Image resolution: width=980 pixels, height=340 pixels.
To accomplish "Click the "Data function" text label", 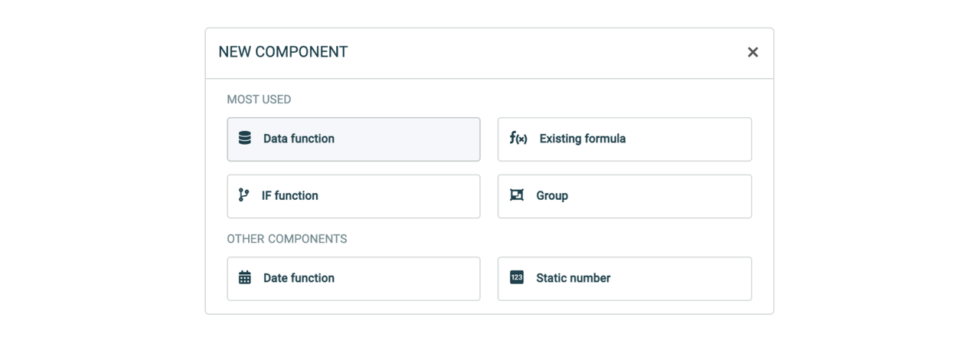I will (x=299, y=139).
